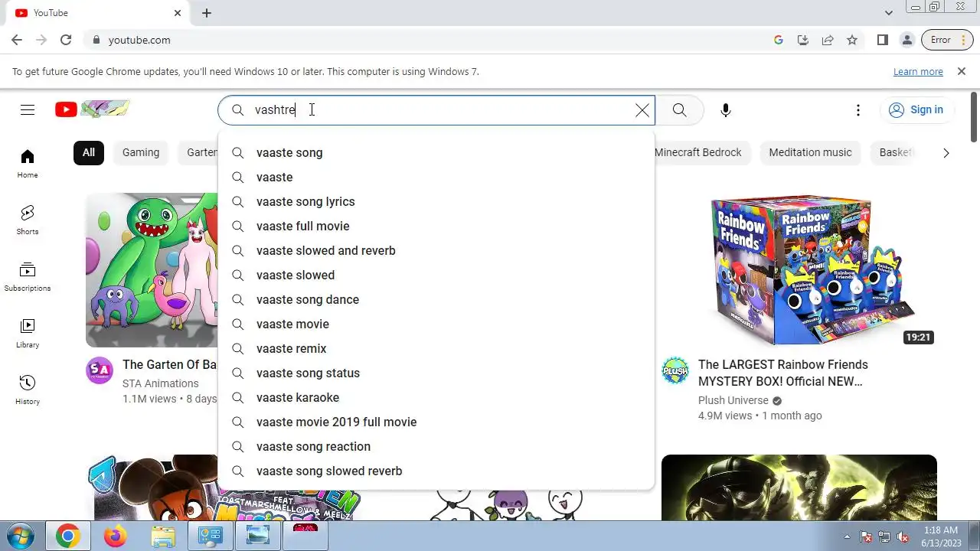Click the magnifier search button
980x551 pixels.
[x=679, y=110]
